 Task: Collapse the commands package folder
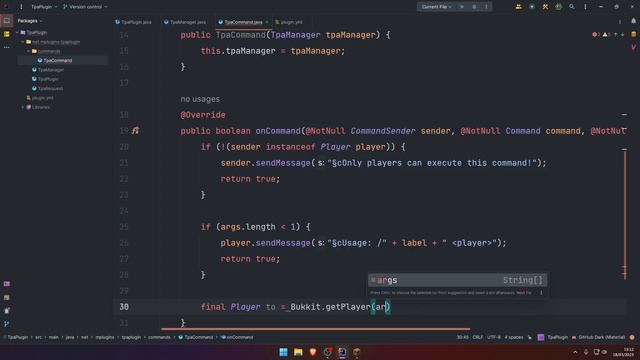pyautogui.click(x=29, y=51)
